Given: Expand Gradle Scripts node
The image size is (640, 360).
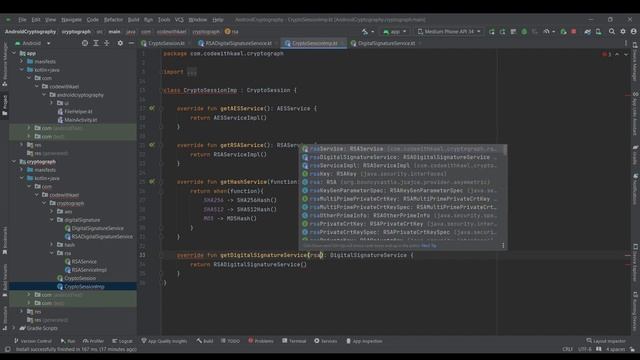Looking at the screenshot, I should 14,328.
